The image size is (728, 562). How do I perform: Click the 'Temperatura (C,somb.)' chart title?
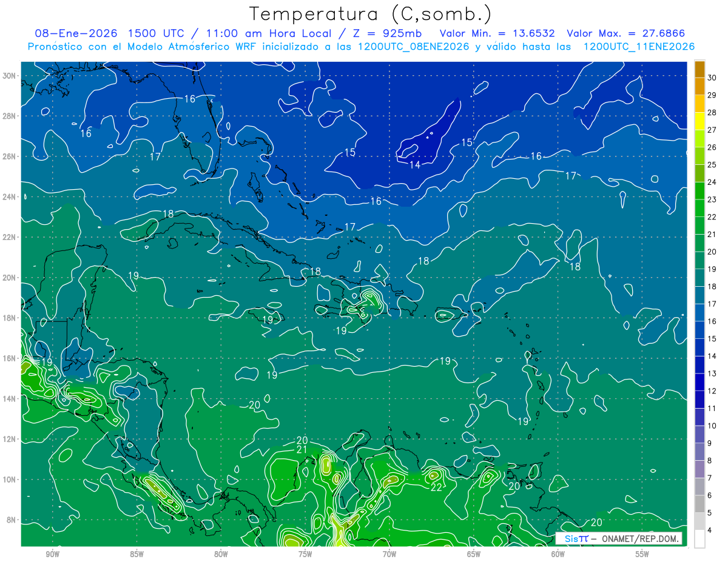pos(371,14)
